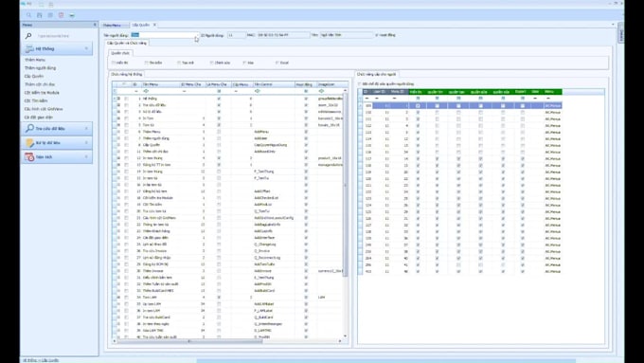Open Thêm người dùng from the sidebar
The width and height of the screenshot is (644, 363).
pos(40,68)
